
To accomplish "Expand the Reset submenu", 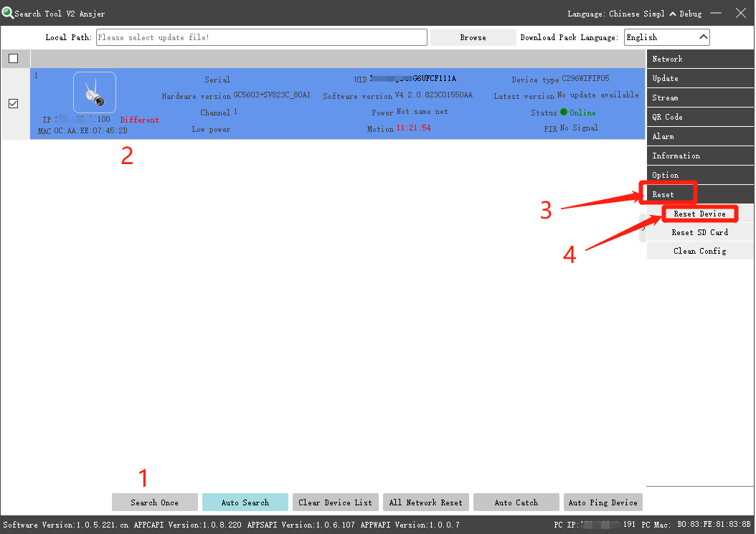I will [x=668, y=194].
